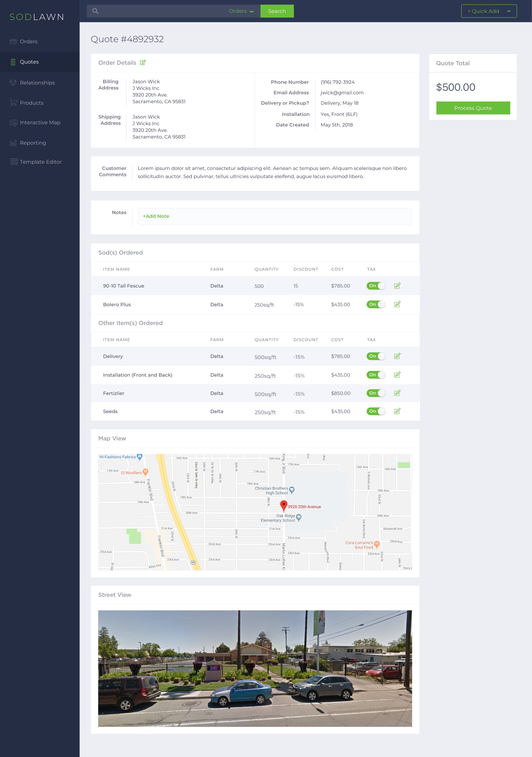Click the $850.00 cost for Fertizlier
532x757 pixels.
[x=341, y=393]
